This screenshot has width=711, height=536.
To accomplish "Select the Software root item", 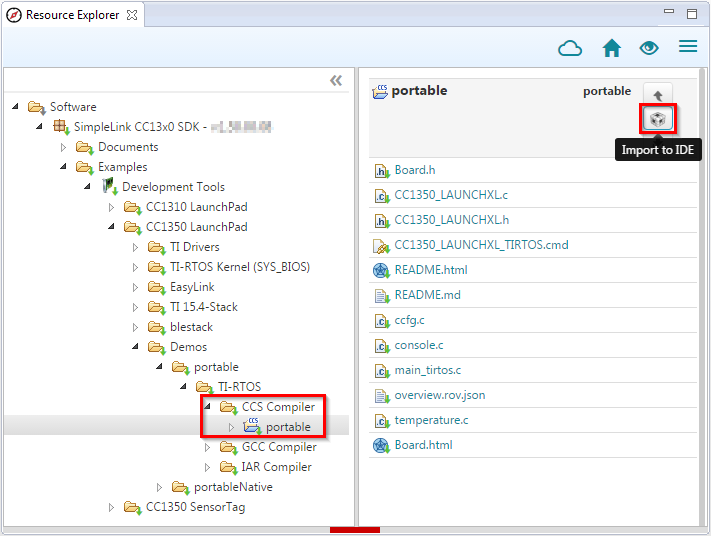I will 73,107.
